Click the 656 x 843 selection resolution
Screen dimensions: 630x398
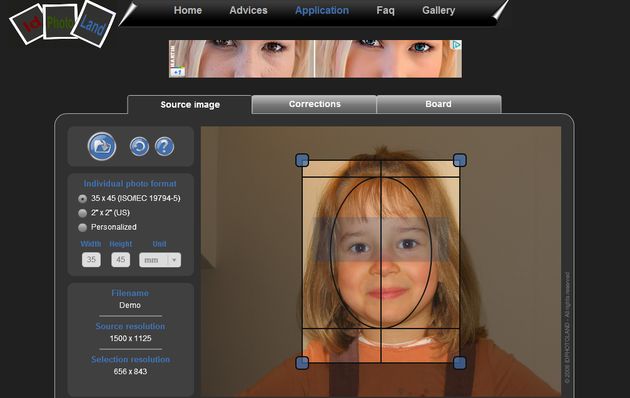coord(130,371)
